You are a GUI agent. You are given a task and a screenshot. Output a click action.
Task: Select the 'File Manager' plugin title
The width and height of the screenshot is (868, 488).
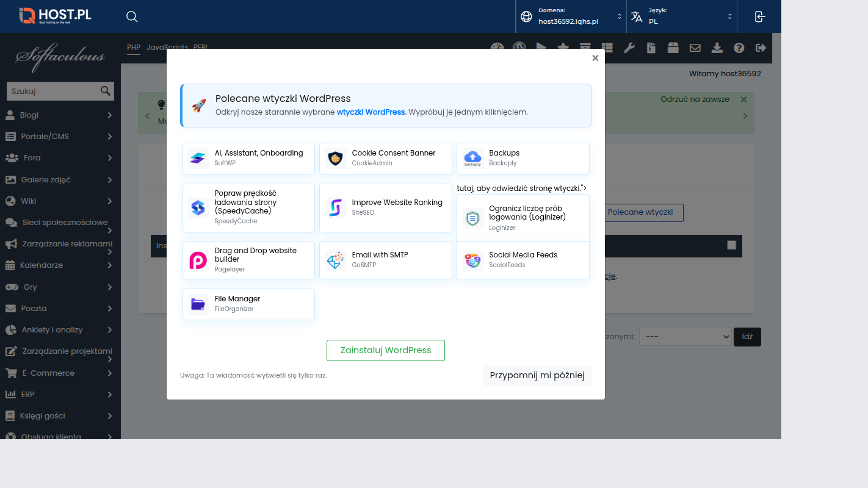(x=237, y=299)
